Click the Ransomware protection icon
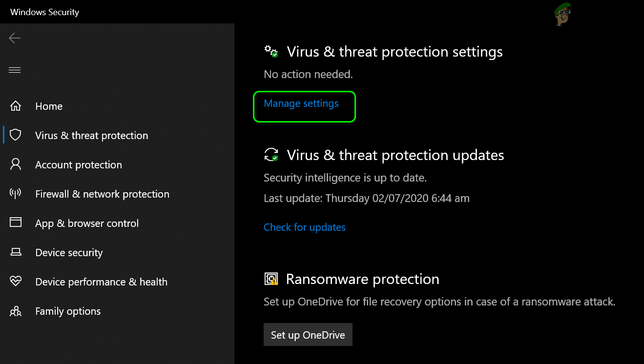 [x=271, y=279]
